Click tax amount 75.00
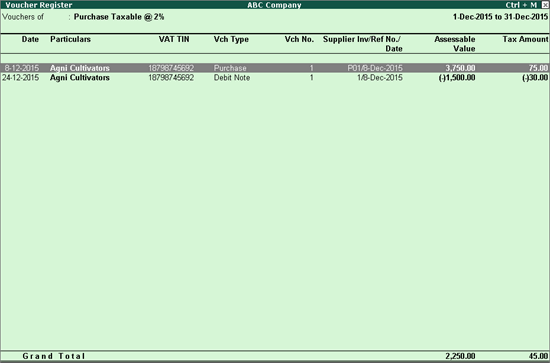Image resolution: width=550 pixels, height=363 pixels. click(538, 68)
